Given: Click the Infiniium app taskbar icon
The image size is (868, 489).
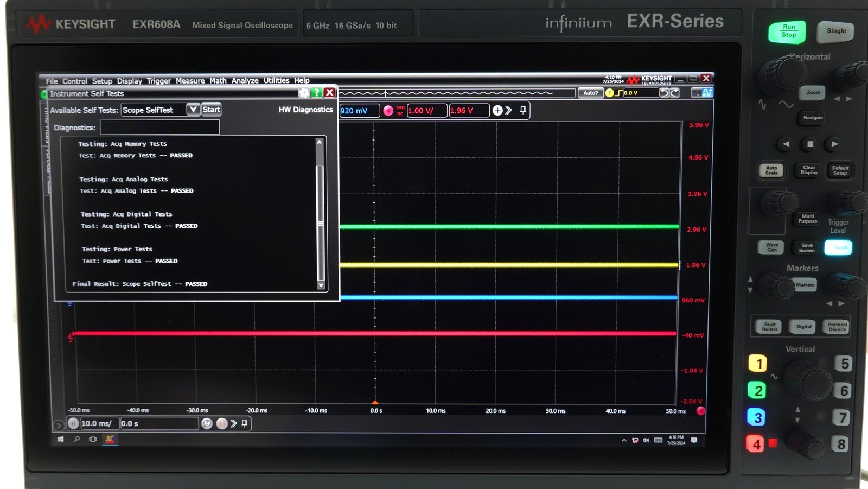Looking at the screenshot, I should coord(110,439).
